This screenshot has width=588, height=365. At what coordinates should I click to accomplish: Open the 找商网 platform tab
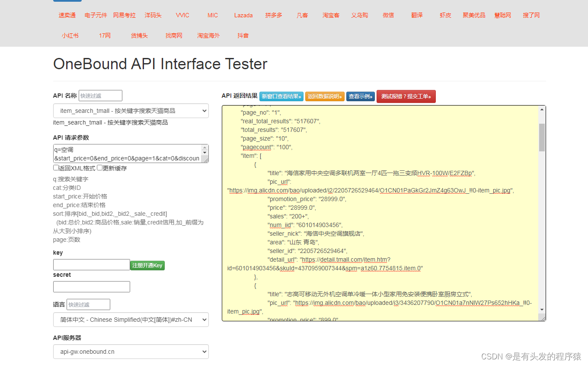coord(174,35)
